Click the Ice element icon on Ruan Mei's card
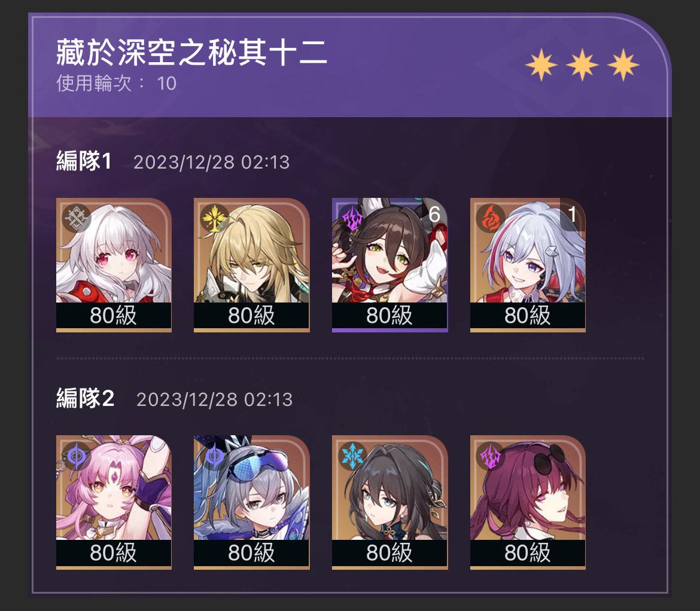Image resolution: width=700 pixels, height=611 pixels. pyautogui.click(x=352, y=456)
